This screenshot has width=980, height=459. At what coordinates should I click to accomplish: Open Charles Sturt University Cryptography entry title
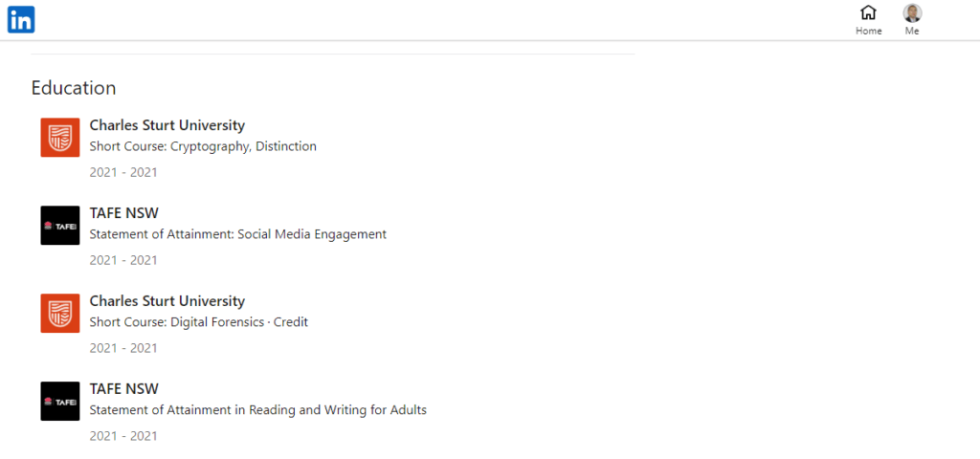(x=167, y=125)
